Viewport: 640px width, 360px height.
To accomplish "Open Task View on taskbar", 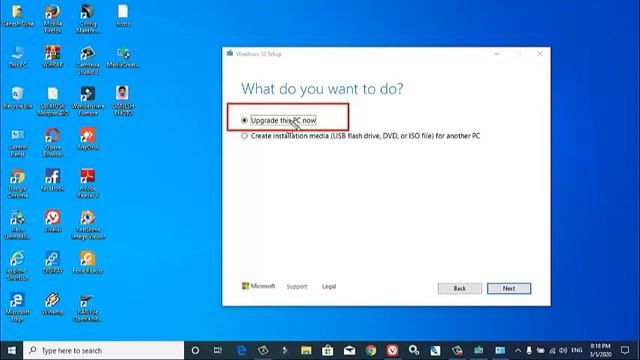I will (218, 350).
